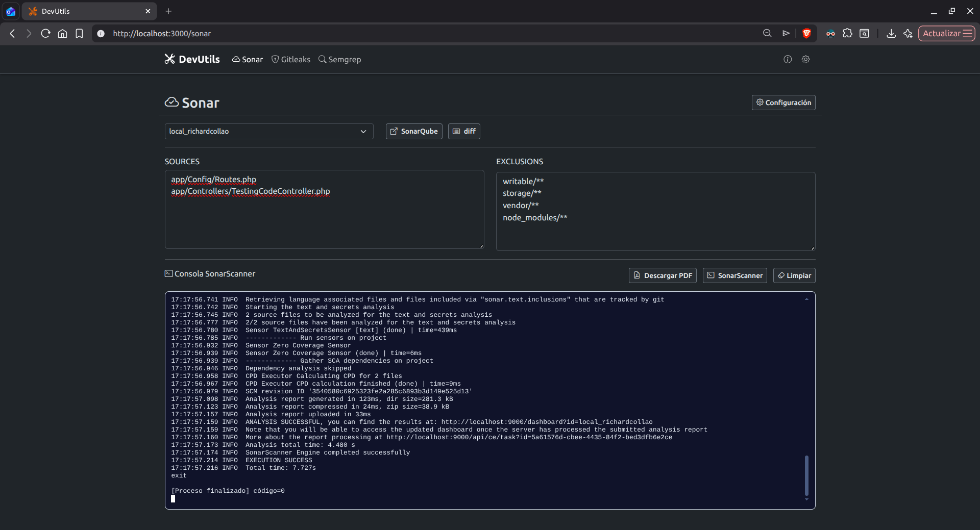Image resolution: width=980 pixels, height=530 pixels.
Task: Reload the page with the refresh icon
Action: (45, 33)
